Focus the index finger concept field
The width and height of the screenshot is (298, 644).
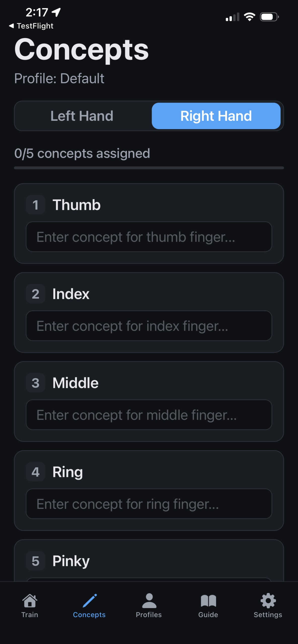pos(149,326)
